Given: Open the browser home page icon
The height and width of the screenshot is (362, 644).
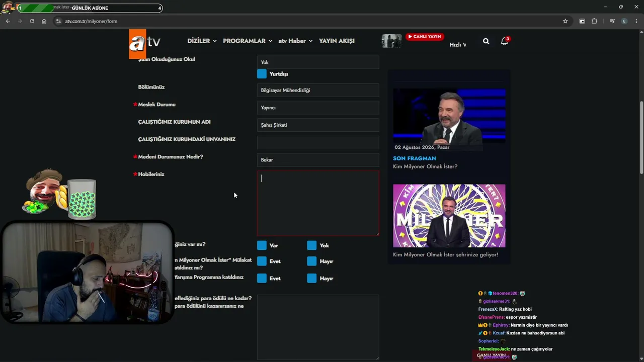Looking at the screenshot, I should click(44, 21).
